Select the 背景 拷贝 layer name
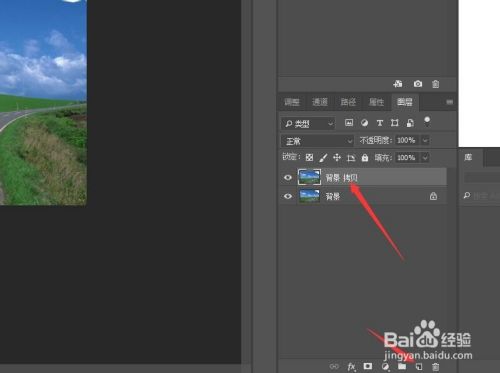Image resolution: width=500 pixels, height=373 pixels. (x=341, y=178)
